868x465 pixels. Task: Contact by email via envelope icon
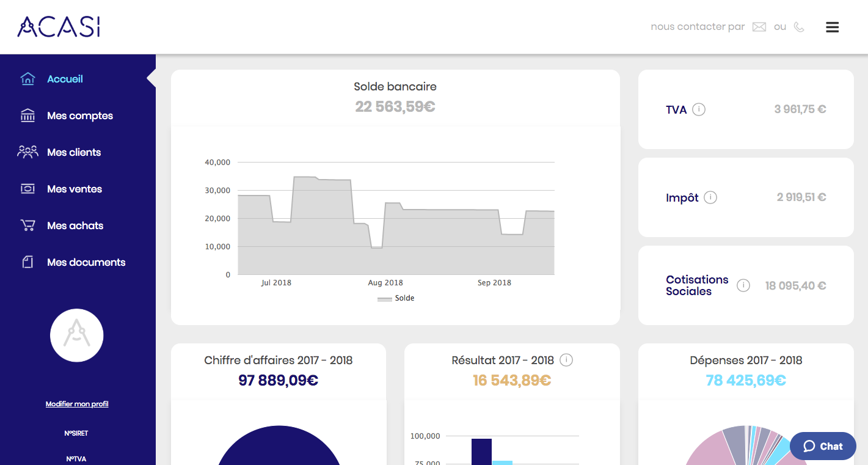[x=759, y=27]
